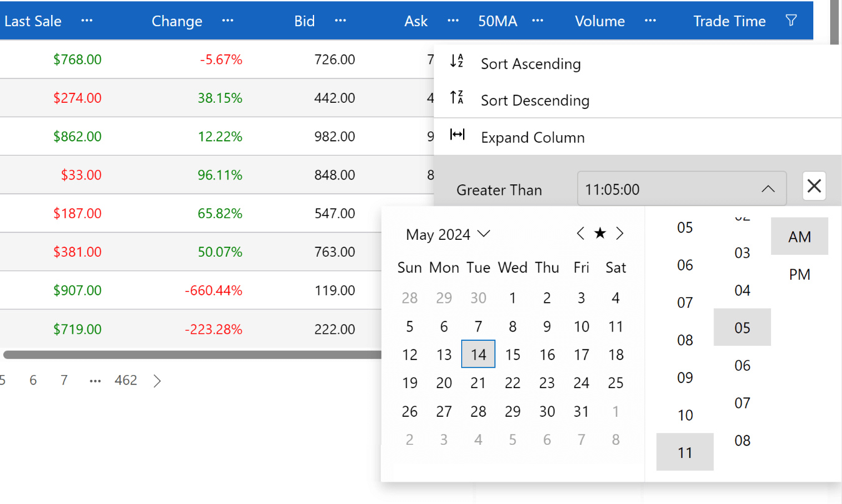Go to page 7 in the pager
This screenshot has width=842, height=504.
[64, 381]
